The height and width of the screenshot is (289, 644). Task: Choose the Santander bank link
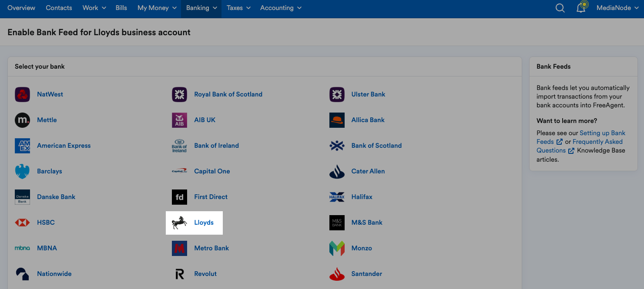coord(367,274)
